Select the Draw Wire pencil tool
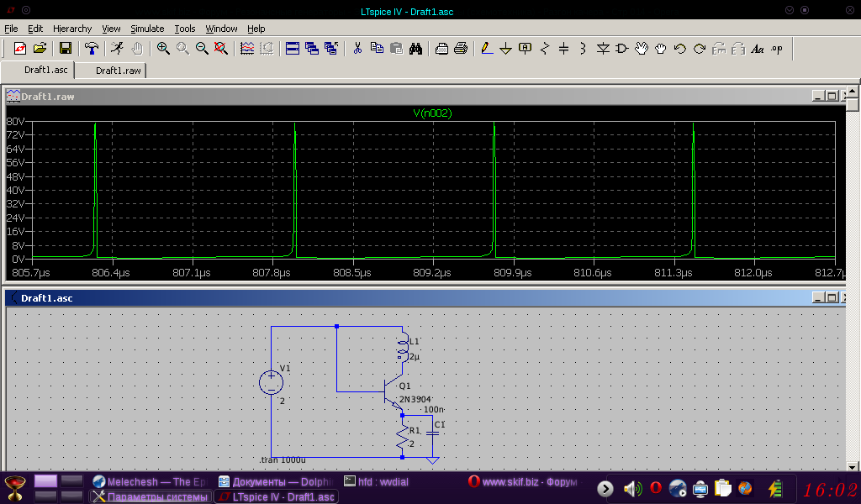The width and height of the screenshot is (861, 504). point(487,48)
